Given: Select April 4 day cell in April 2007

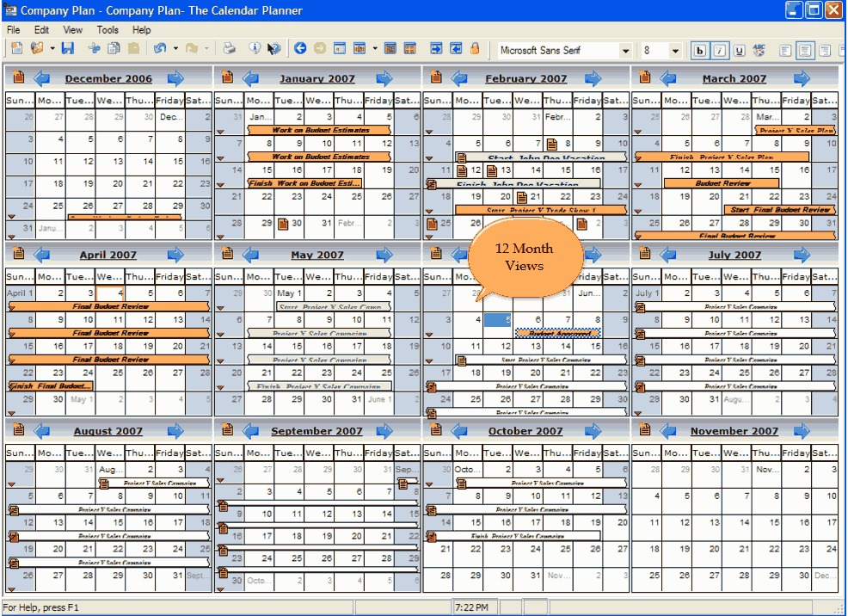Looking at the screenshot, I should [110, 293].
